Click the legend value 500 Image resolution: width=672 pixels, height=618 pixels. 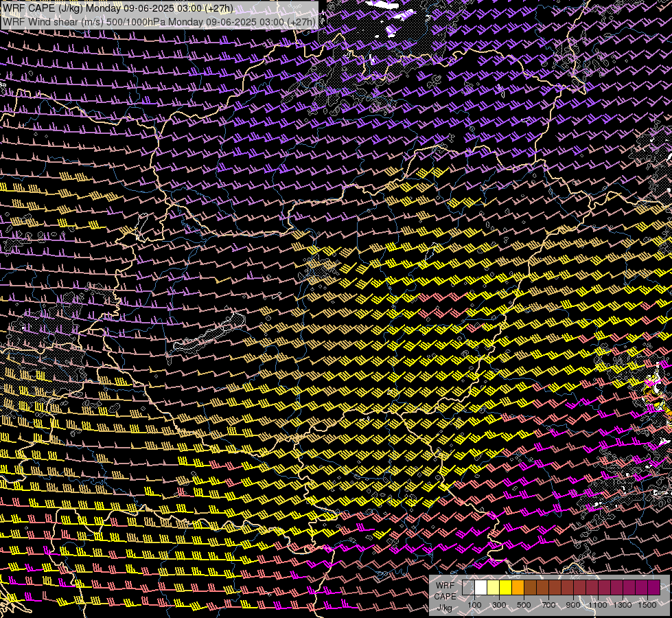pos(524,605)
